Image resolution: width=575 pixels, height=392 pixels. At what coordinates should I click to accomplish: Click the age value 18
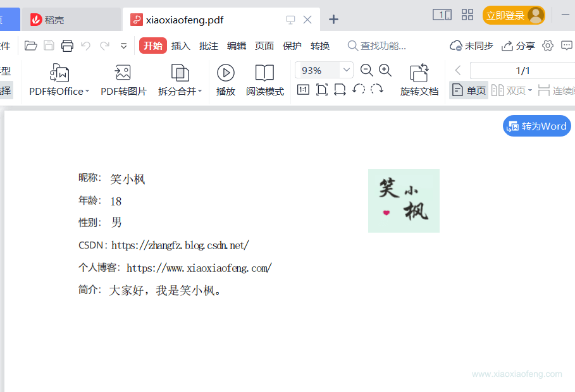click(x=116, y=201)
